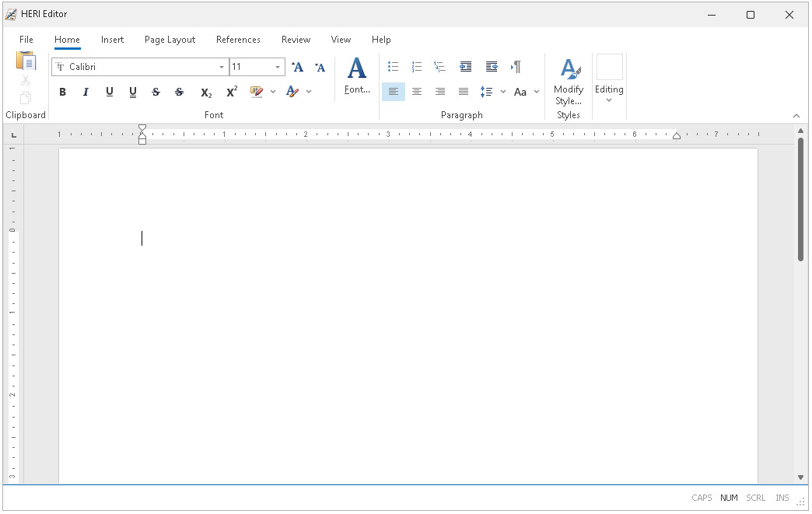Center paragraph text
Image resolution: width=812 pixels, height=514 pixels.
point(416,92)
